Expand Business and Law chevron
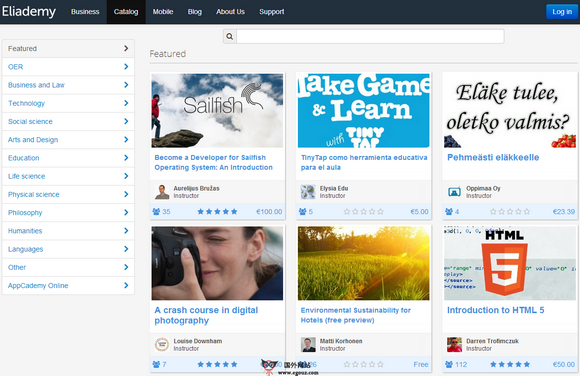Screen dimensions: 580x376 point(126,85)
